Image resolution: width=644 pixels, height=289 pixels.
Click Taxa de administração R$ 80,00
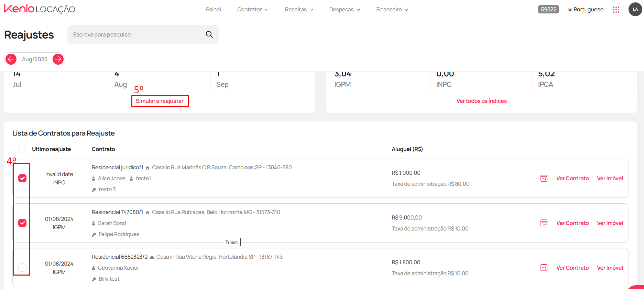430,184
